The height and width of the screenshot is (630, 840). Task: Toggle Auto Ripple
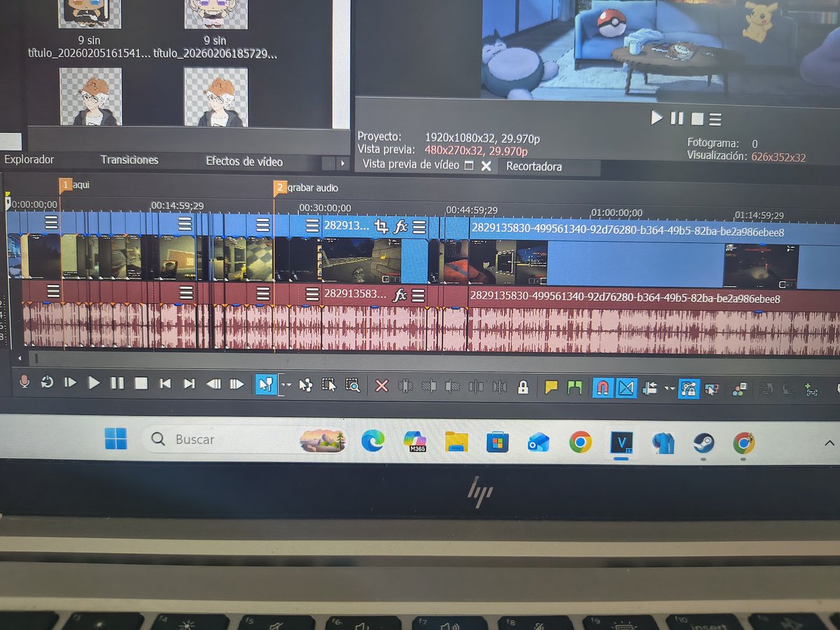[x=650, y=388]
